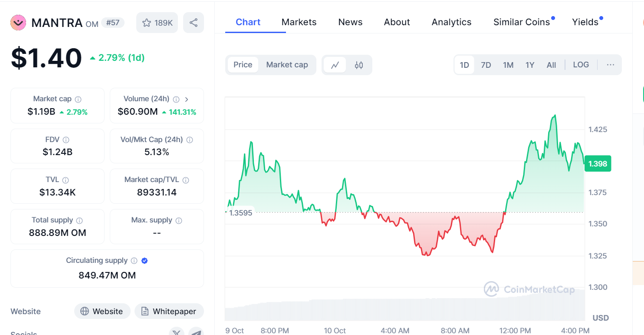
Task: Switch chart to Market cap
Action: tap(287, 65)
